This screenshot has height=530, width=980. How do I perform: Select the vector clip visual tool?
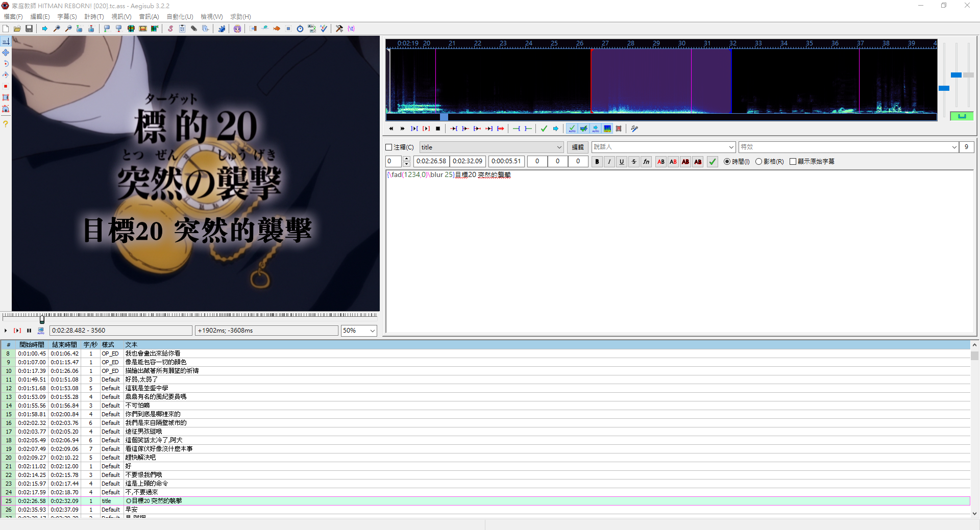(6, 109)
